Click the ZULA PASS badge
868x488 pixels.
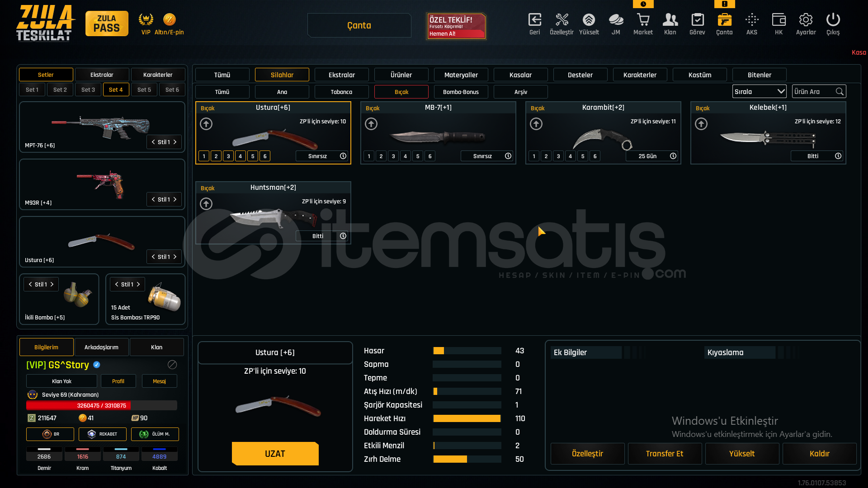(107, 23)
